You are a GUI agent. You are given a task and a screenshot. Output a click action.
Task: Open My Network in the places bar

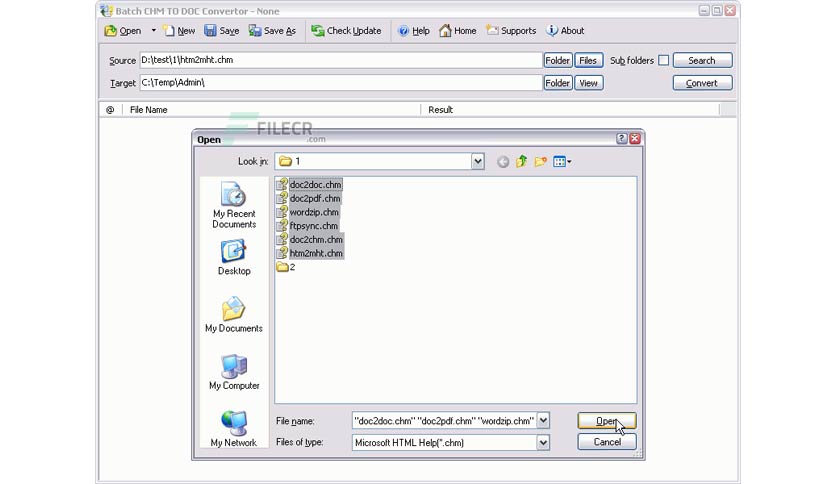(x=234, y=429)
